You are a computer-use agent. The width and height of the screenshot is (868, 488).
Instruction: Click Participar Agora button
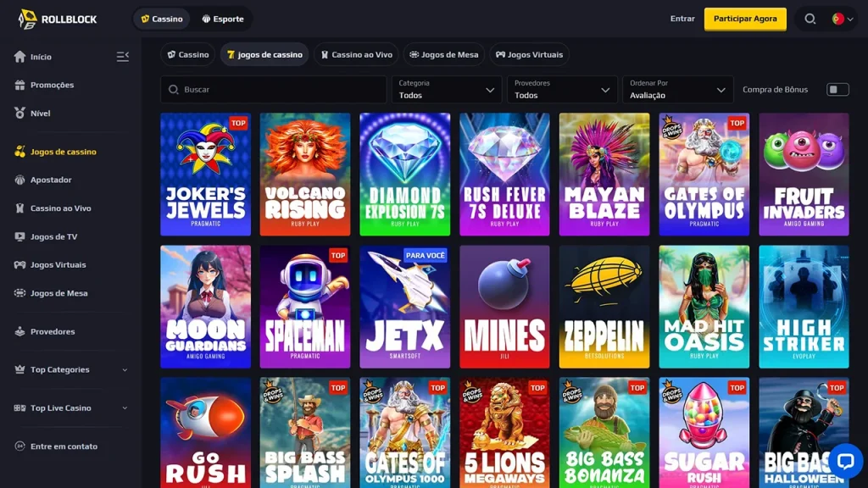tap(745, 19)
